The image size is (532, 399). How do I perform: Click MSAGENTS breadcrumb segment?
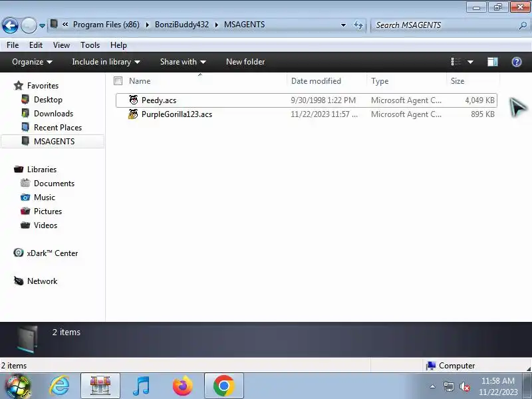tap(244, 25)
